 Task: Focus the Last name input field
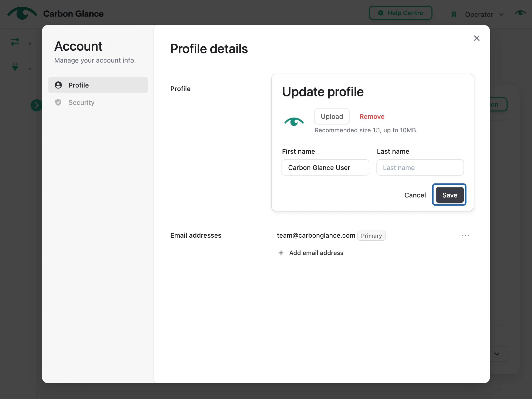point(420,167)
